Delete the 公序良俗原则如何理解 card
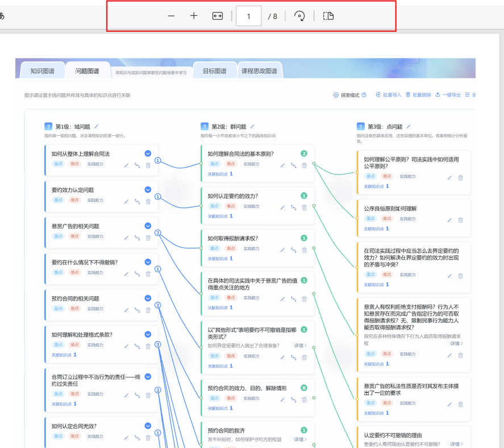This screenshot has height=448, width=504. click(x=461, y=220)
